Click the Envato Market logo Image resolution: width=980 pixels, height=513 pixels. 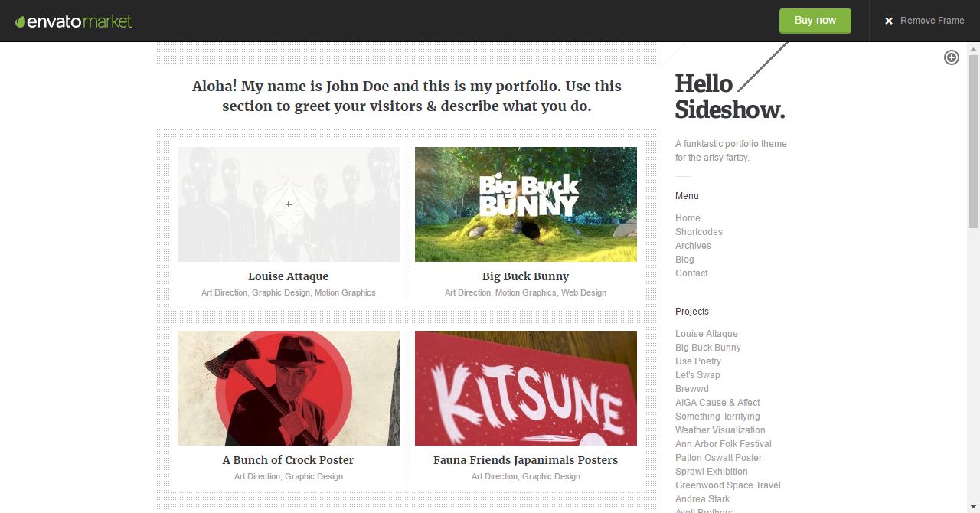(x=73, y=21)
